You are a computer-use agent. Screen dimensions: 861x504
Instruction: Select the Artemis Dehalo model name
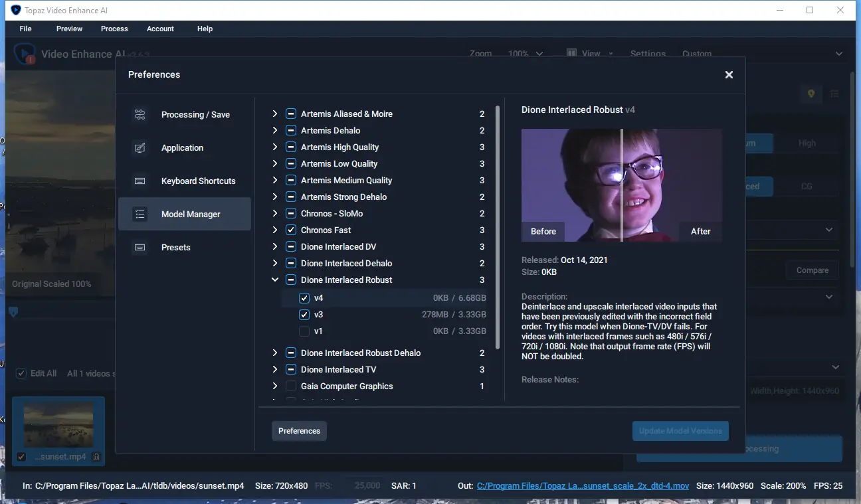pyautogui.click(x=331, y=131)
